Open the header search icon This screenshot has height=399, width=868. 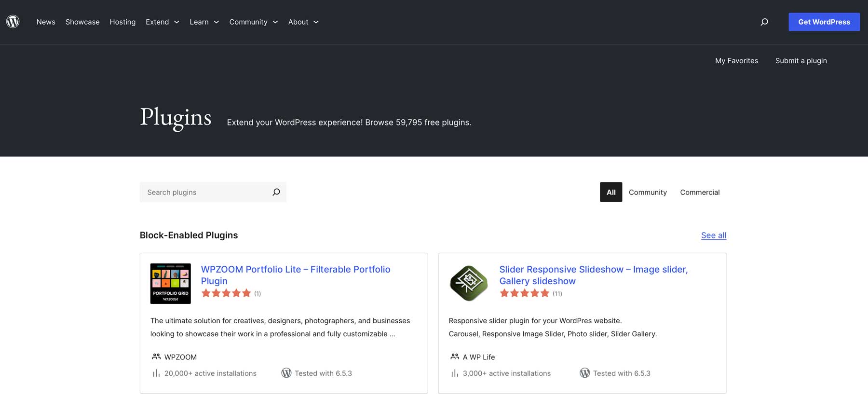click(x=764, y=22)
